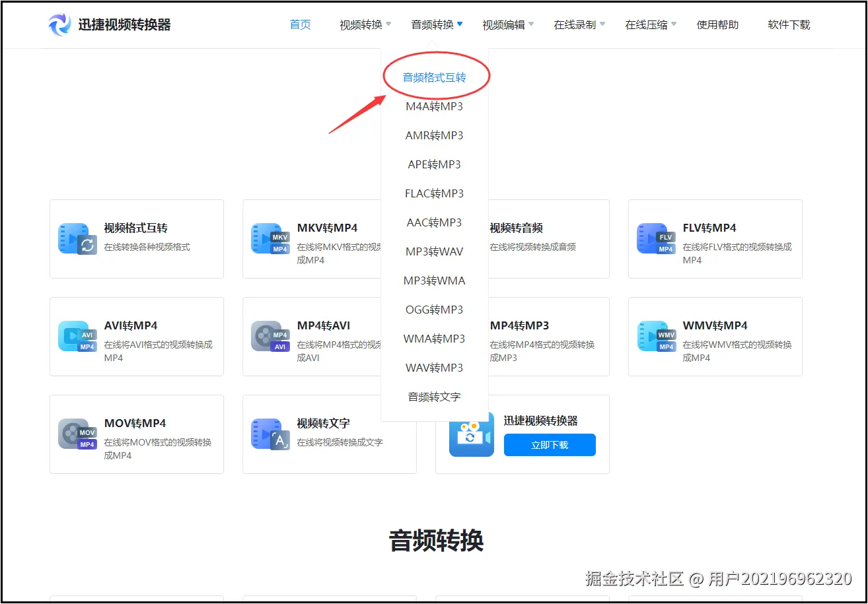Expand the 在线录制 dropdown arrow
868x604 pixels.
[602, 24]
